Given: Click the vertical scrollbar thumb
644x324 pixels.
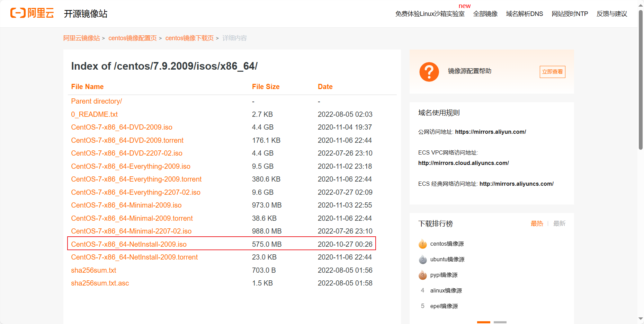Looking at the screenshot, I should 641,80.
